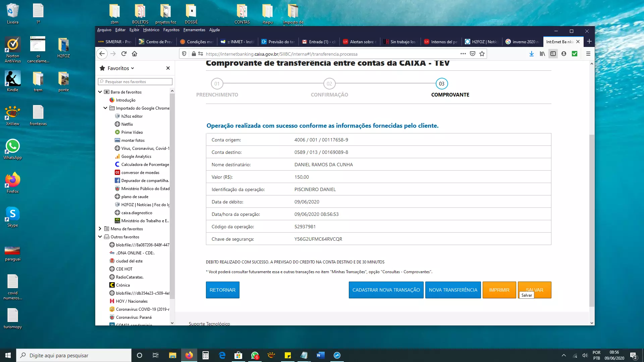Close the Favoritos sidebar
The height and width of the screenshot is (362, 644).
[168, 68]
